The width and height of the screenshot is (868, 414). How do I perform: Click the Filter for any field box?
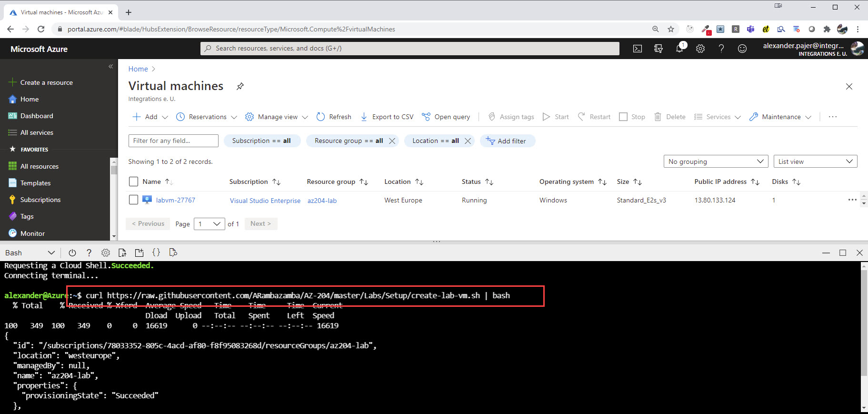(x=173, y=141)
